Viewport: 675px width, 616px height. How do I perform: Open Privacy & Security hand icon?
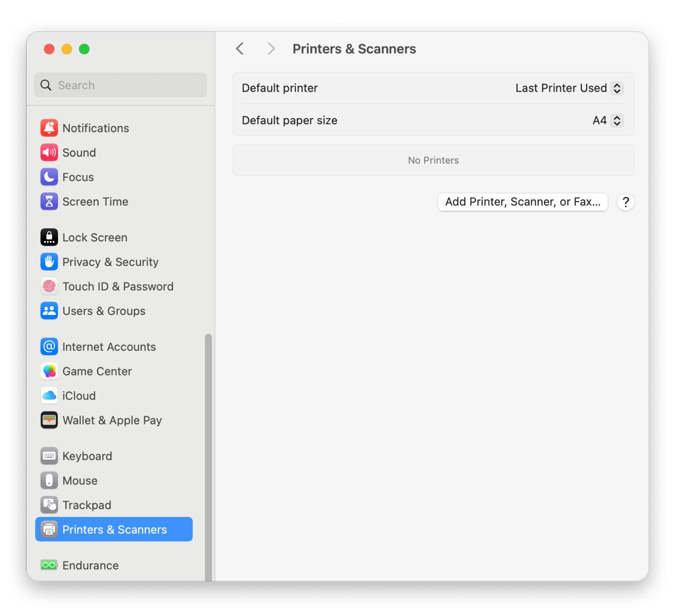[49, 262]
